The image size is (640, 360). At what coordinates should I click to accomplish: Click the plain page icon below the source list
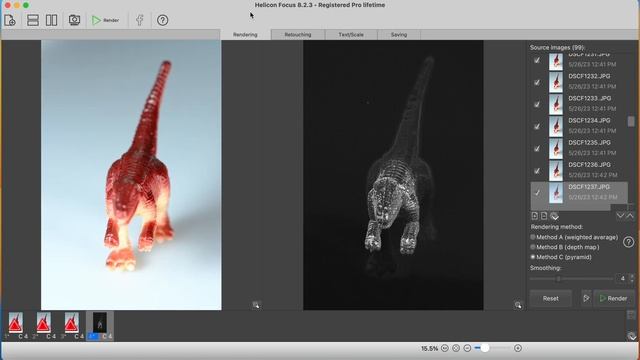(544, 216)
